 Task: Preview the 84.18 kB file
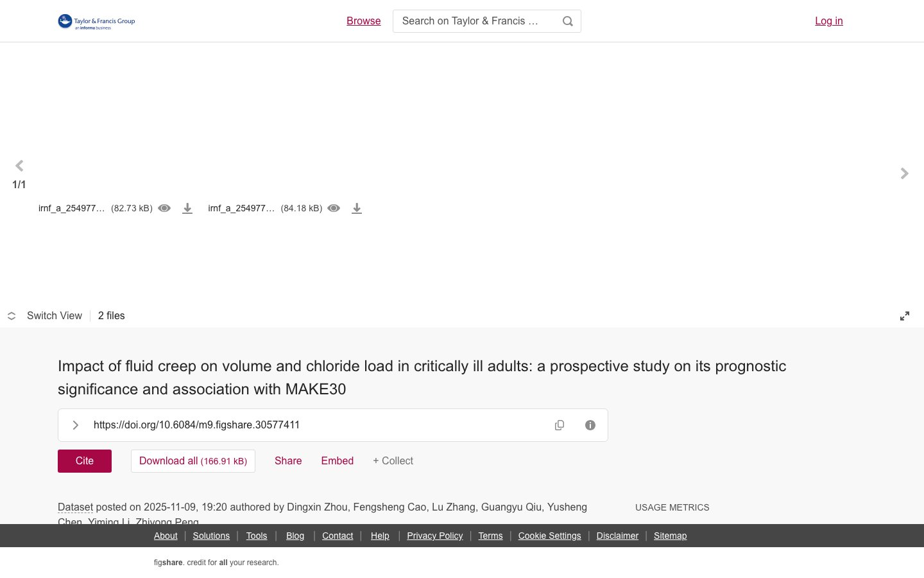coord(334,208)
